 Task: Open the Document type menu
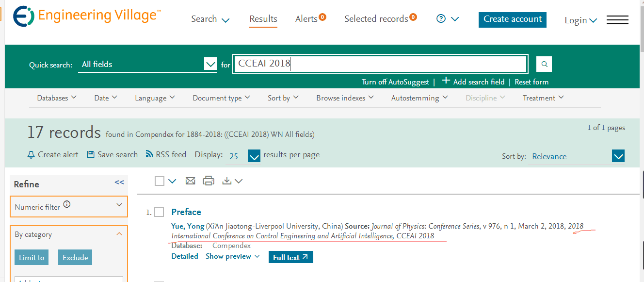point(221,98)
